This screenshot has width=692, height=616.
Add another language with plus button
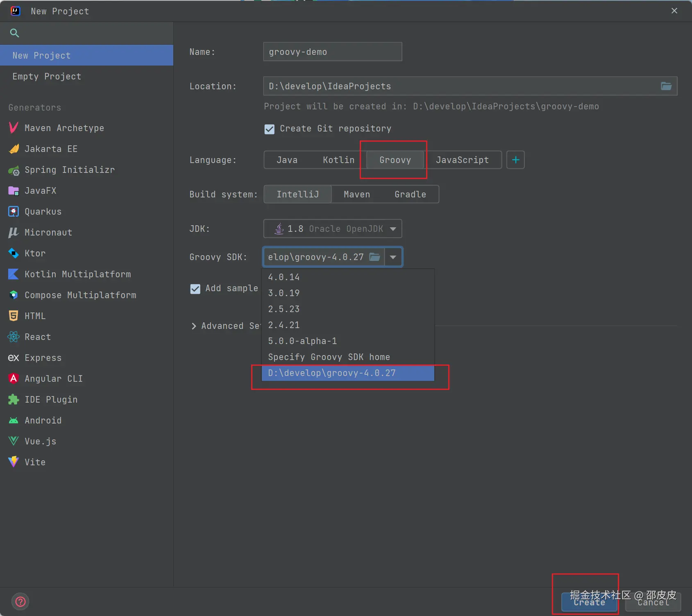point(516,160)
